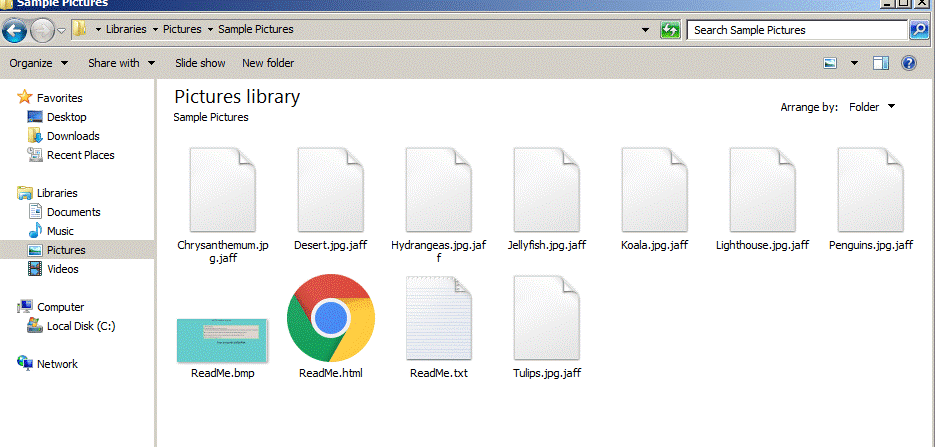935x447 pixels.
Task: Select the Desert.jpg.jaff file icon
Action: tap(330, 190)
